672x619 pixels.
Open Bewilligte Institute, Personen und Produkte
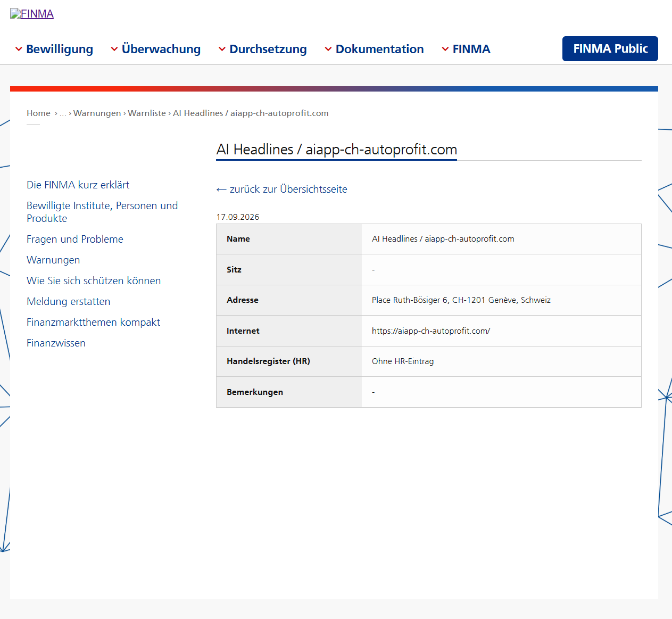point(102,212)
